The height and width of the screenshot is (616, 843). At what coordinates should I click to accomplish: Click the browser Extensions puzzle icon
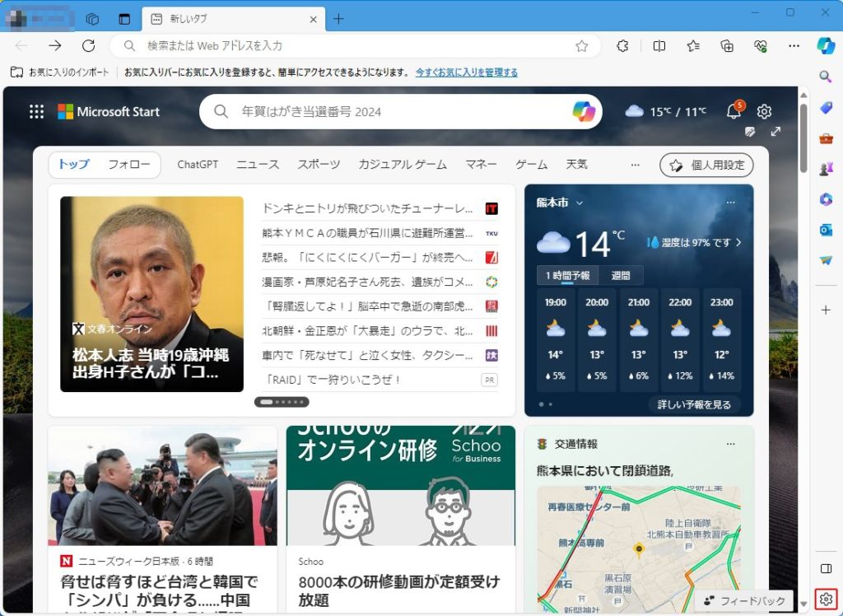coord(623,46)
